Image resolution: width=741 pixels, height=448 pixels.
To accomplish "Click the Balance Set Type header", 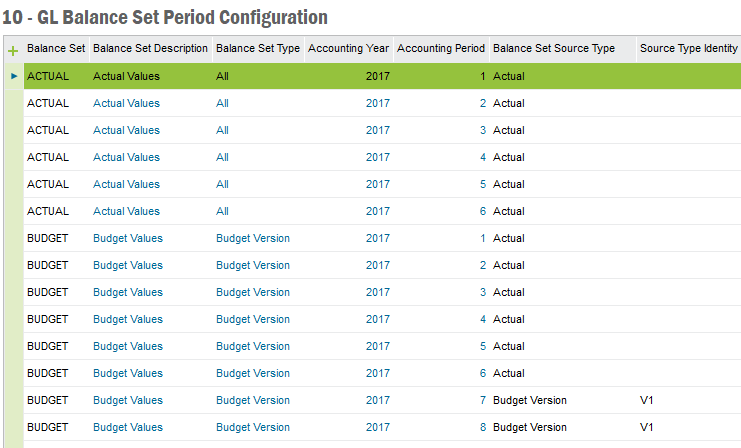I will click(x=257, y=48).
